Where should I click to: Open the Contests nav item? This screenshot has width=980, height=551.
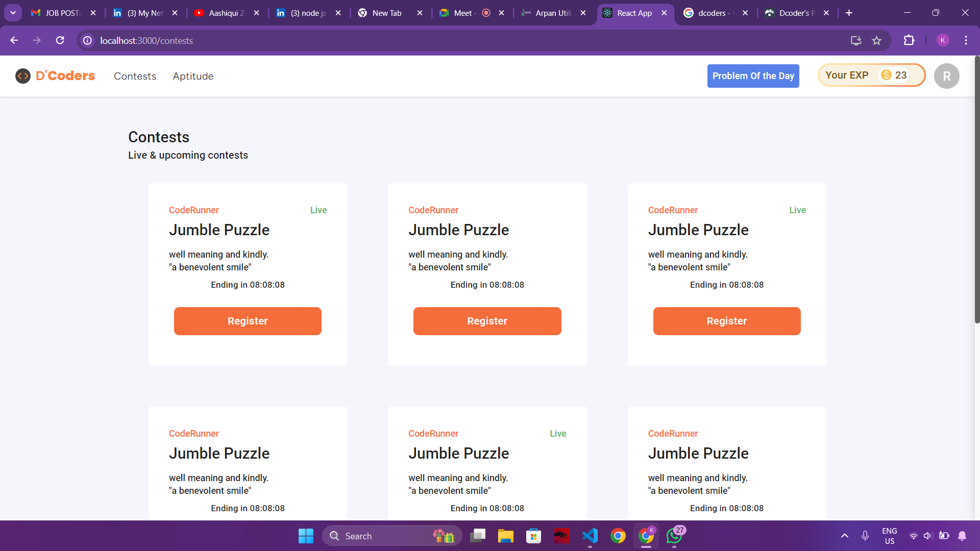135,76
